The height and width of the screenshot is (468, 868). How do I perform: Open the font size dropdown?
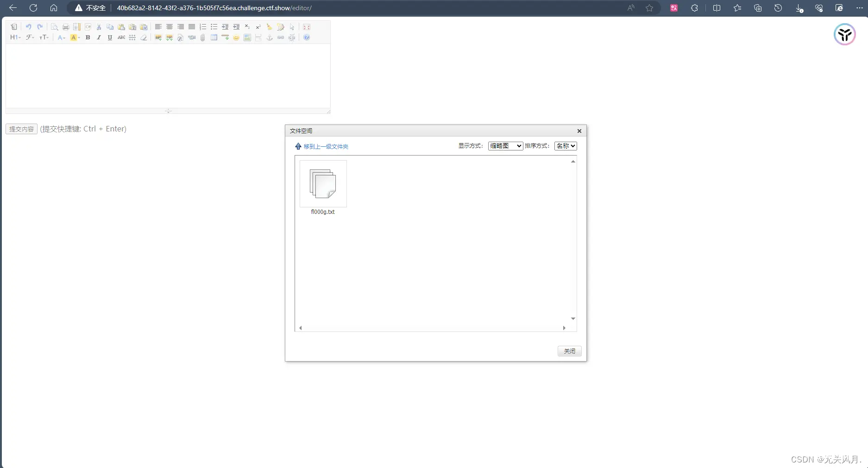pyautogui.click(x=44, y=37)
